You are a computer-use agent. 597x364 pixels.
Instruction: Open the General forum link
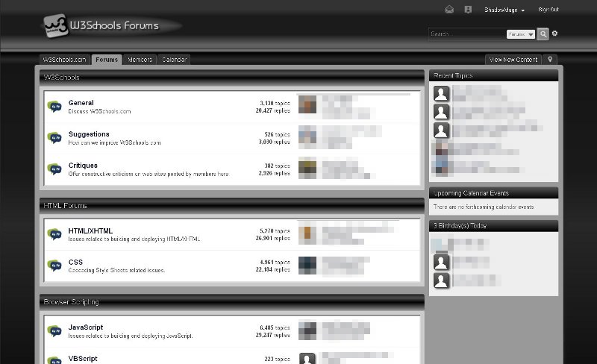(81, 103)
